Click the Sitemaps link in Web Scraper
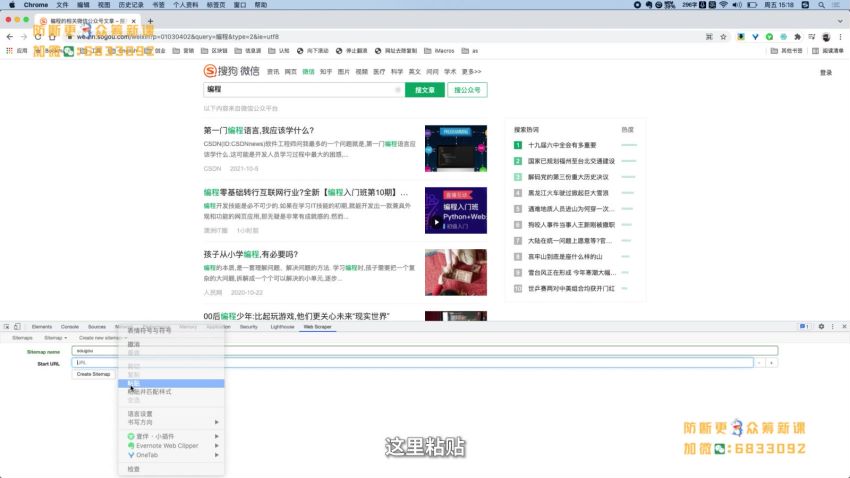The height and width of the screenshot is (478, 850). tap(22, 338)
